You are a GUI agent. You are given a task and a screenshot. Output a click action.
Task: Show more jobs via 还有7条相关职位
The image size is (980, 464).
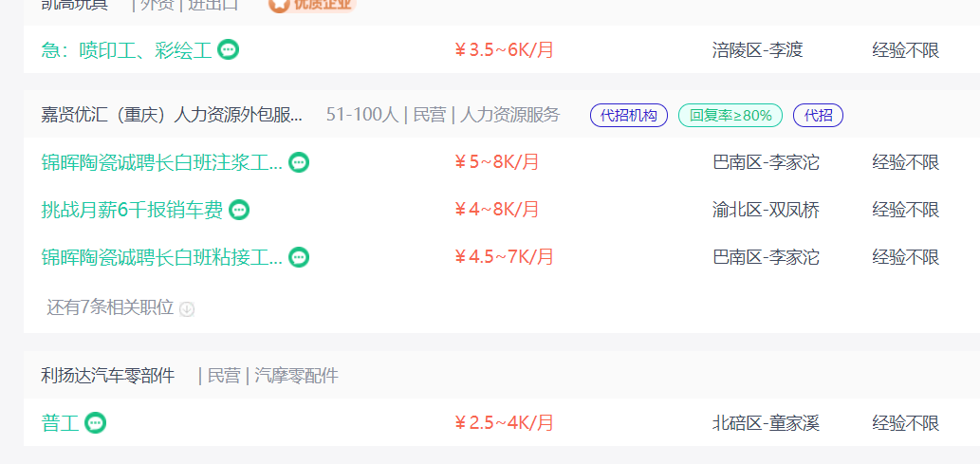(110, 307)
